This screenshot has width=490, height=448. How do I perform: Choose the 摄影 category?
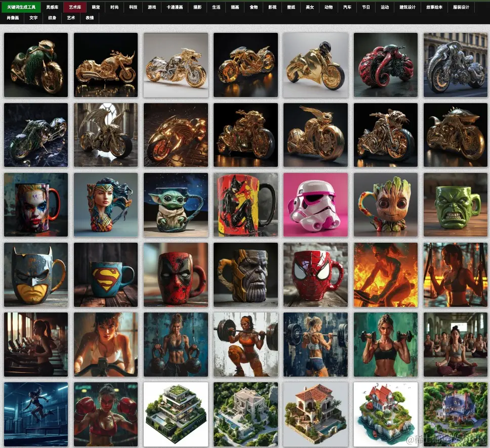[x=197, y=7]
